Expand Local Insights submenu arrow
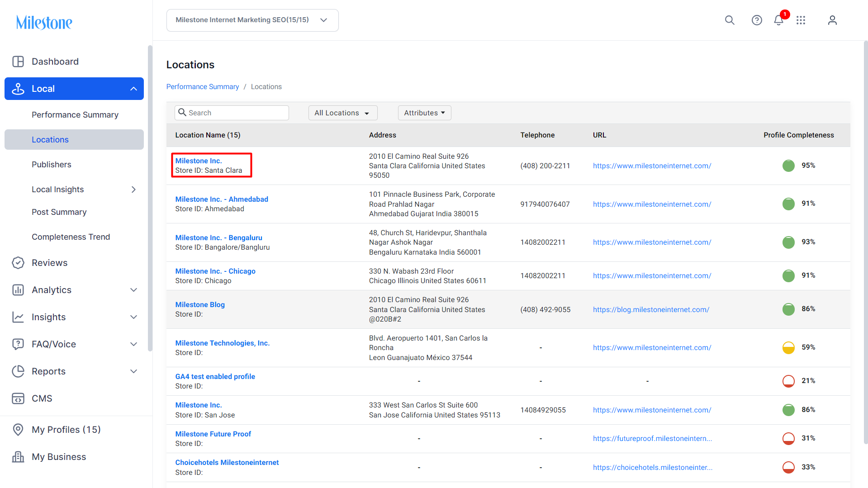868x488 pixels. point(133,190)
